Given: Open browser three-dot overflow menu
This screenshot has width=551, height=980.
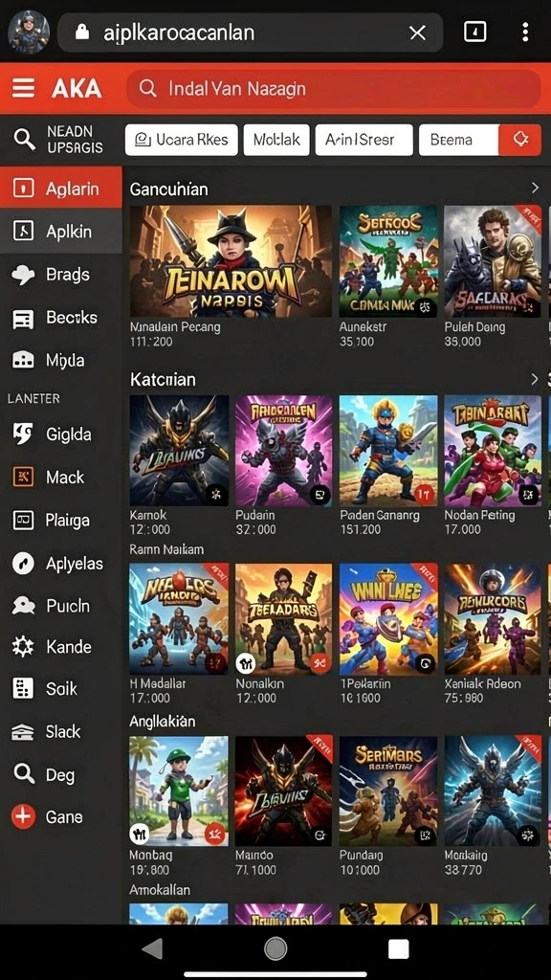Looking at the screenshot, I should [x=525, y=32].
